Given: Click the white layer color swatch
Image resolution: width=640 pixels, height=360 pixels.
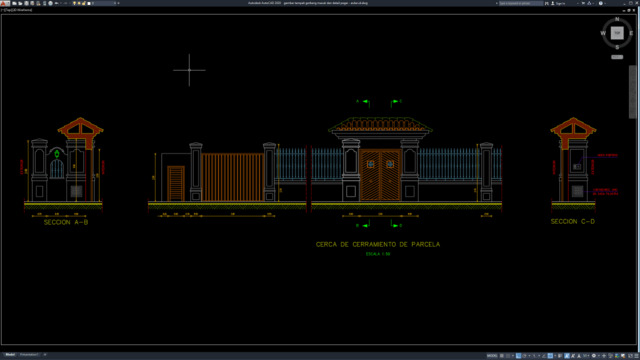Looking at the screenshot, I should (x=89, y=3).
